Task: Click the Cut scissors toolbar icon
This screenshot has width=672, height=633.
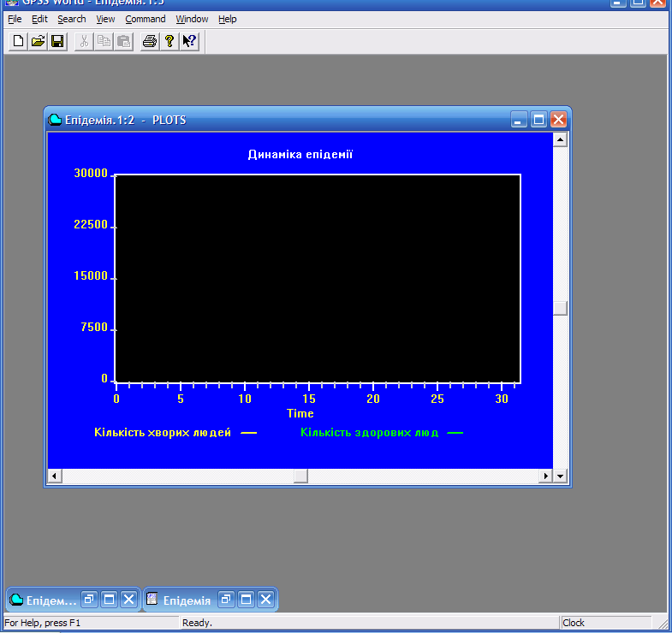Action: 84,41
